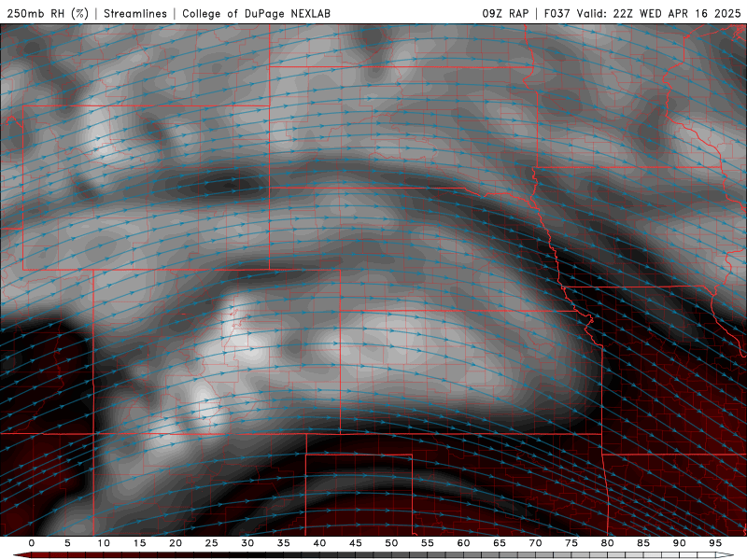Click 'Valid: 22Z WED APR 16 2025' text

click(659, 13)
